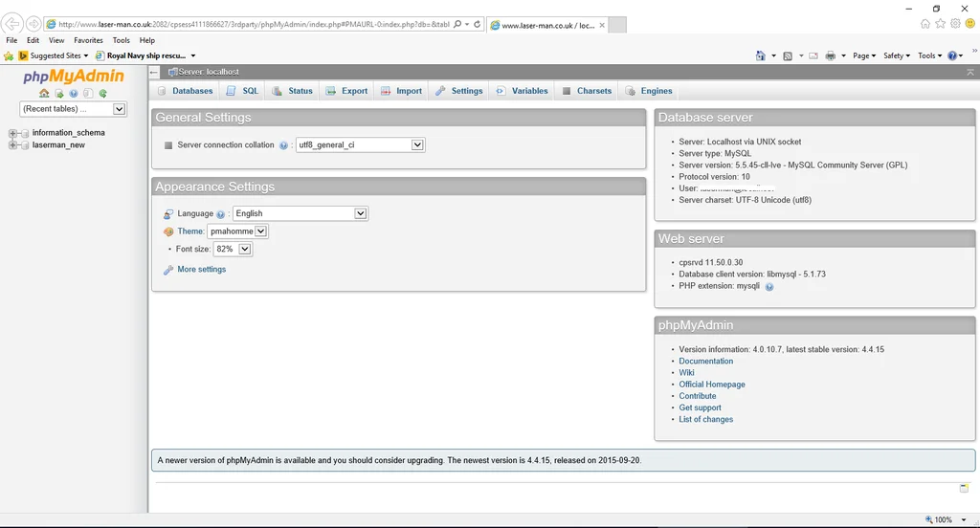Open the Language dropdown
This screenshot has height=528, width=980.
click(300, 213)
